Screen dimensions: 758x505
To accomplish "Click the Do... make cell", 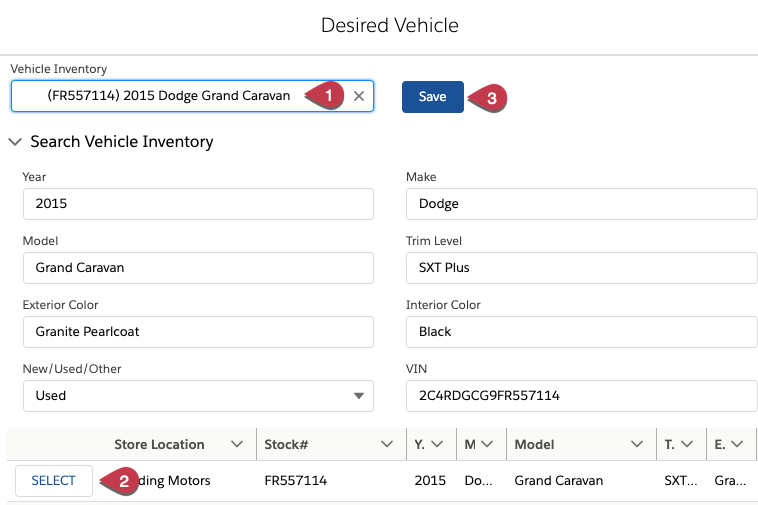I will (x=479, y=481).
